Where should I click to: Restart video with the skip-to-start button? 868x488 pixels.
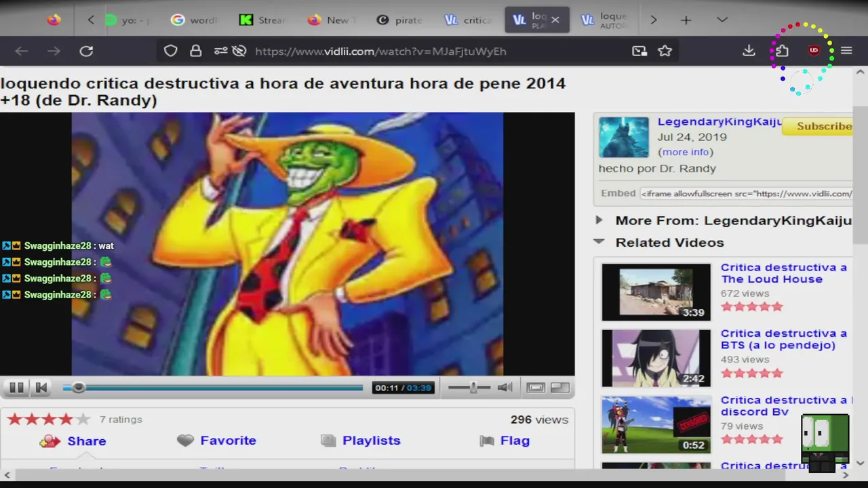point(41,388)
